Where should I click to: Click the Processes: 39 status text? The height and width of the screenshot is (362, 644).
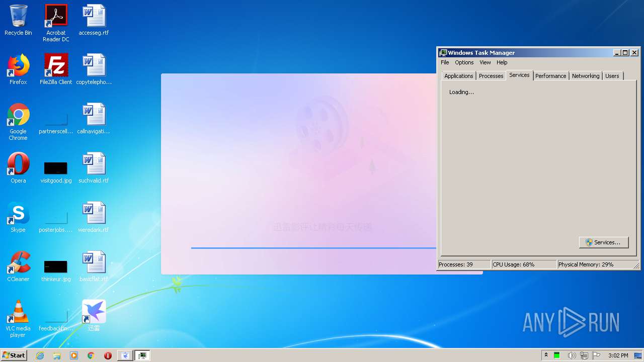tap(455, 264)
